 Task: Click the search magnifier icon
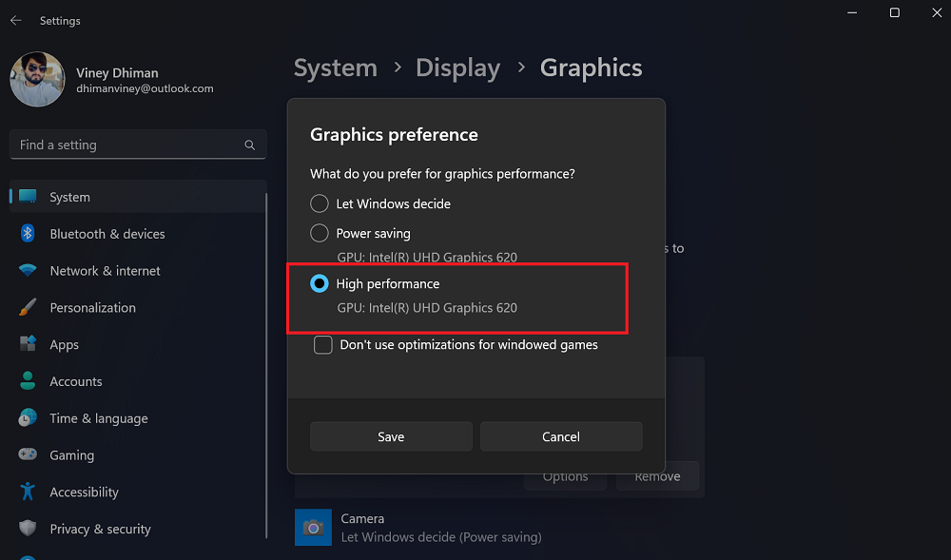pyautogui.click(x=249, y=145)
